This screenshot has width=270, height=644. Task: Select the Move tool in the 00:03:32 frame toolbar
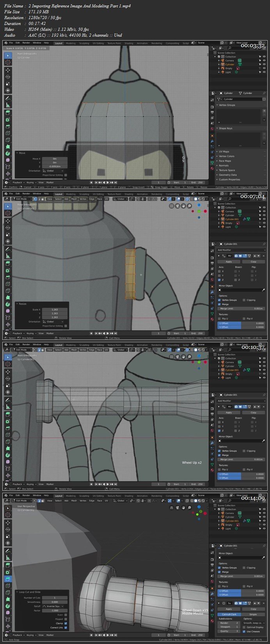coord(8,70)
